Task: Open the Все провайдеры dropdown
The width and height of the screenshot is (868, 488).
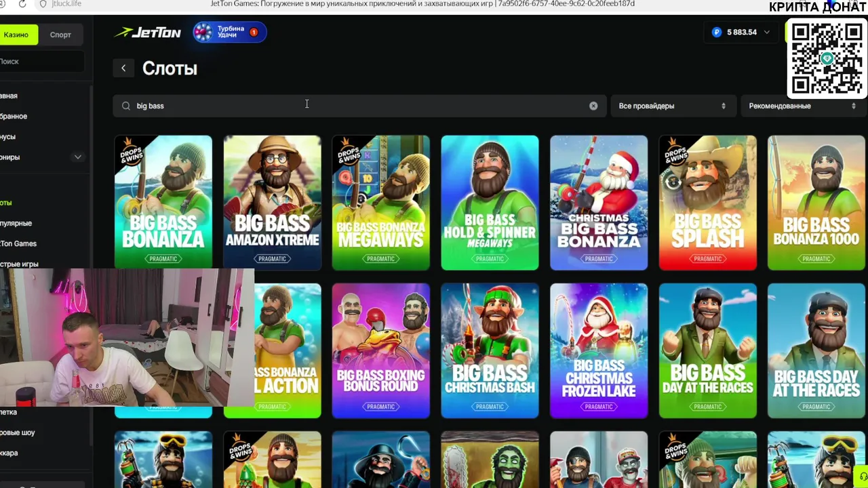Action: (673, 106)
